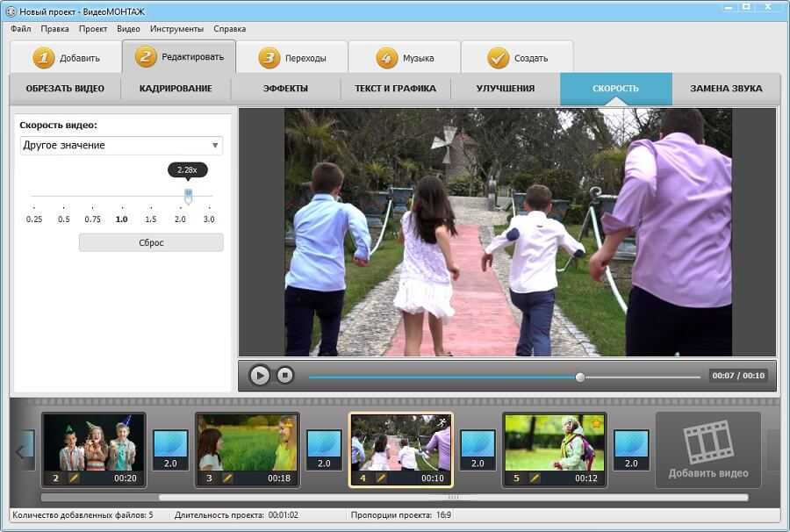The height and width of the screenshot is (532, 790).
Task: Go to step 3 Переходы
Action: (292, 58)
